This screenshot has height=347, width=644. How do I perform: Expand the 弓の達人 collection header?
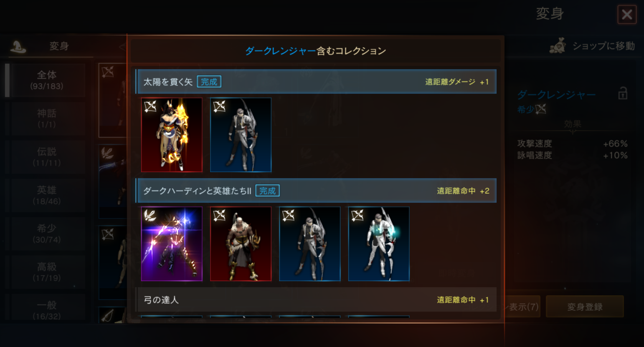point(316,300)
